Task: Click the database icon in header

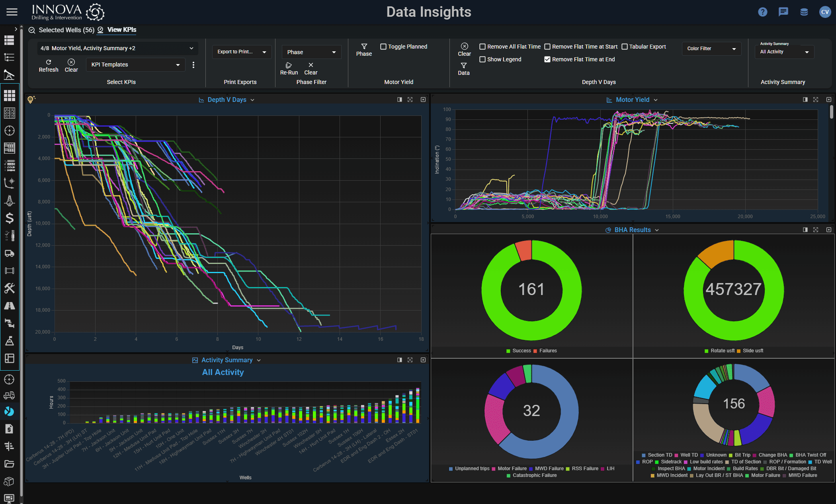Action: tap(804, 12)
